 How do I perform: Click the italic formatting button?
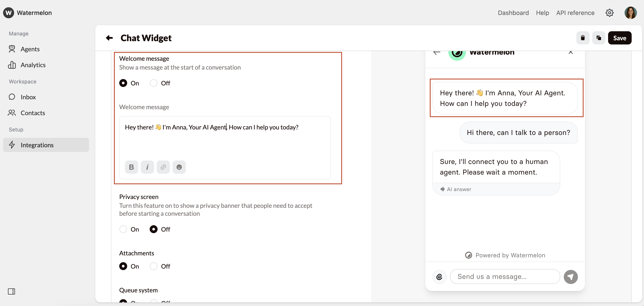(147, 167)
